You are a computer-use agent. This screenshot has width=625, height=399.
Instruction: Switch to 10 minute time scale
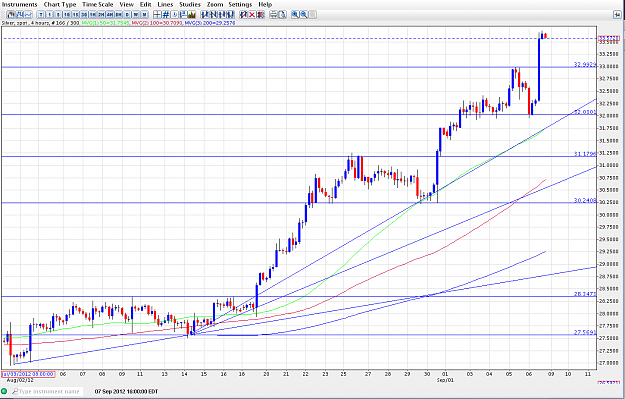tap(67, 15)
